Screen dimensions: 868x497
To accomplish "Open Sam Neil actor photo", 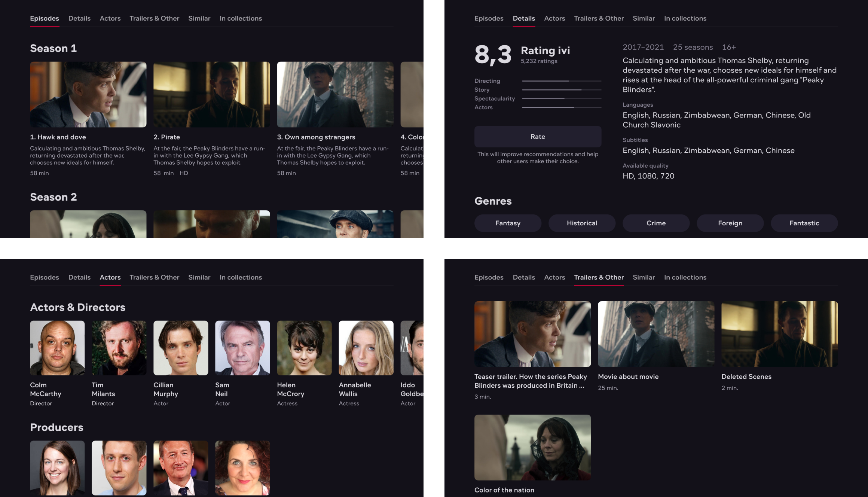I will pos(242,348).
